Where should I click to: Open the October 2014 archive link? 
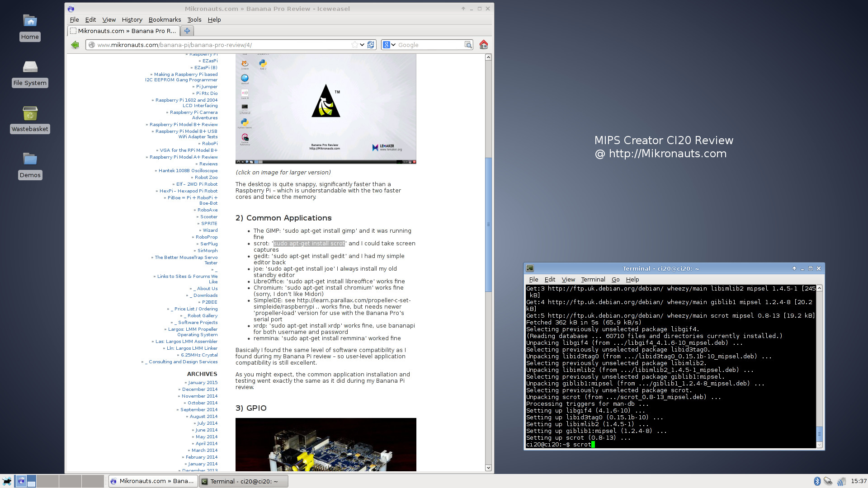[203, 403]
